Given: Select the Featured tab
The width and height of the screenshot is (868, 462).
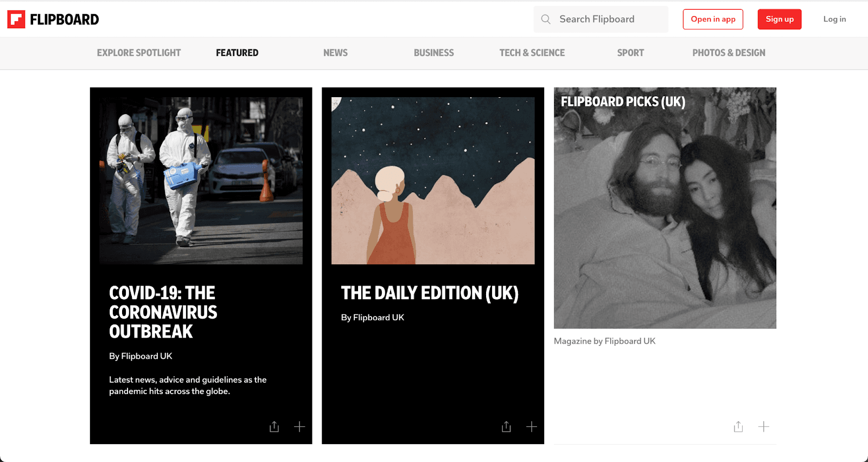Looking at the screenshot, I should point(237,53).
